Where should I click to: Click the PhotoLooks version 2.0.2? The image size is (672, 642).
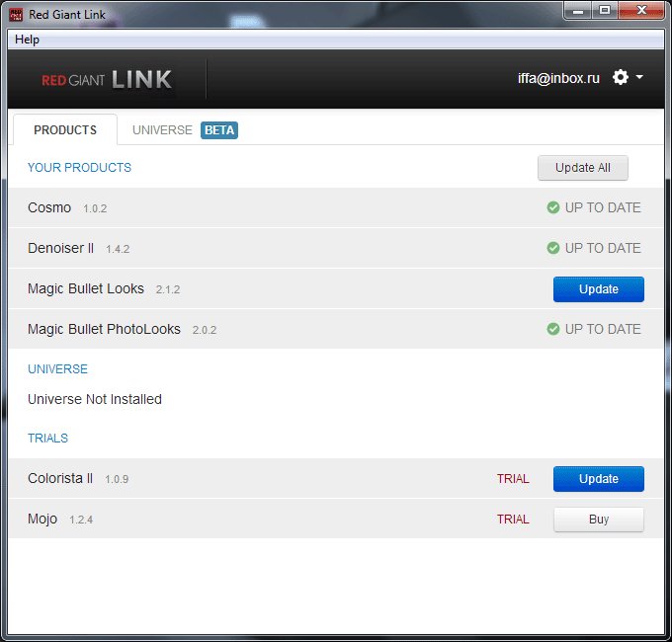point(205,330)
